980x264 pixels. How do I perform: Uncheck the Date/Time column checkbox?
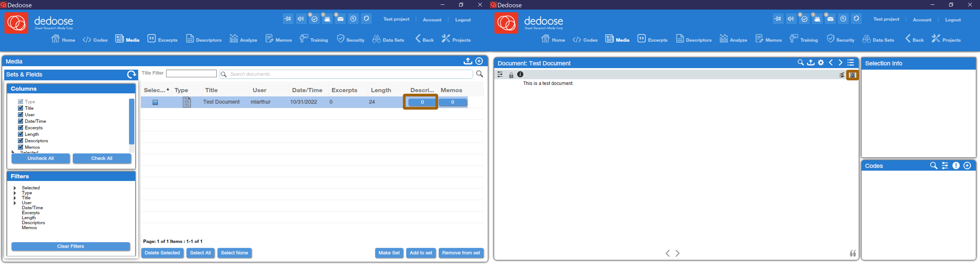[x=20, y=121]
